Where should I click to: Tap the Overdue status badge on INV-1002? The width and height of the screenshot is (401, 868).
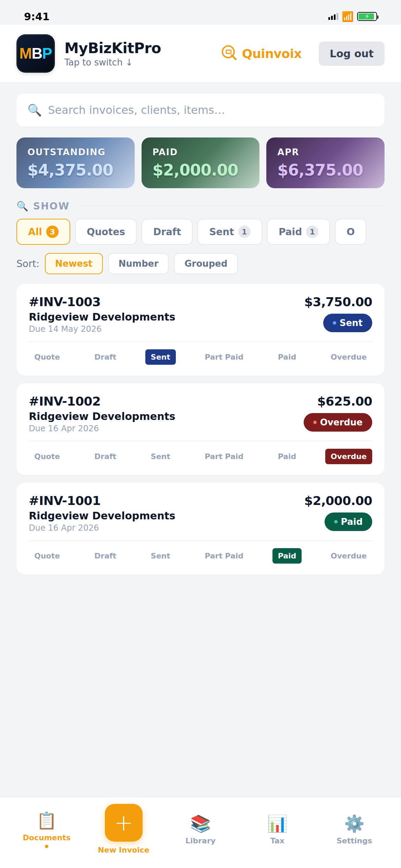click(x=338, y=422)
